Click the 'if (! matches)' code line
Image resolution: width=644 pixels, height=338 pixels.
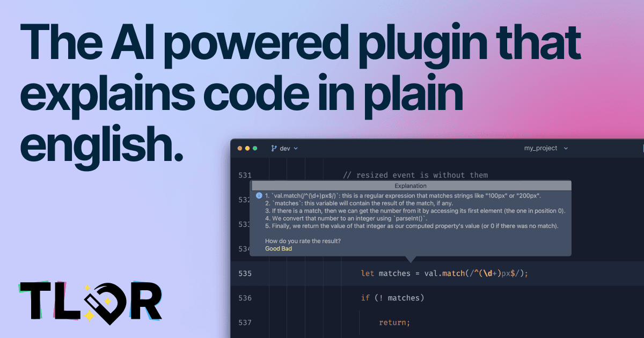point(392,298)
